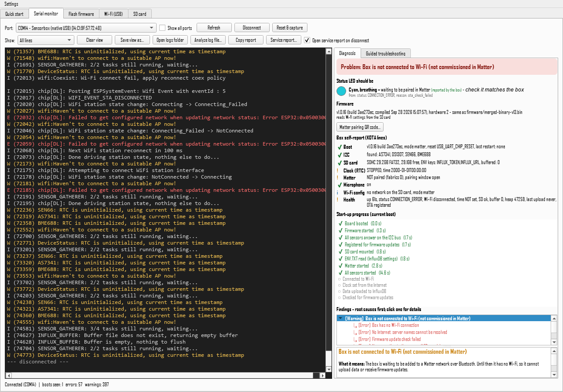Viewport: 563px width, 392px height.
Task: Click the horizontal scroll right arrow under log
Action: pyautogui.click(x=322, y=376)
